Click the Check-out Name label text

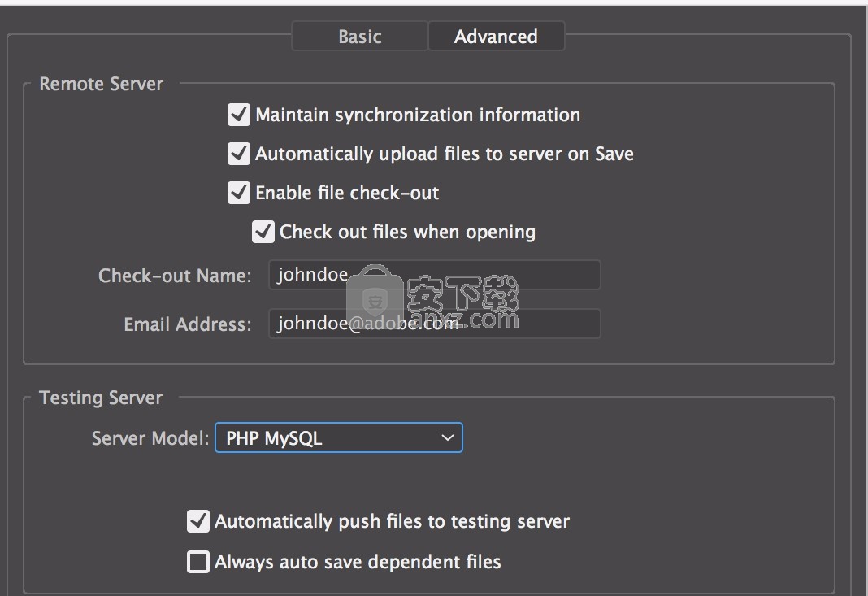pos(175,276)
